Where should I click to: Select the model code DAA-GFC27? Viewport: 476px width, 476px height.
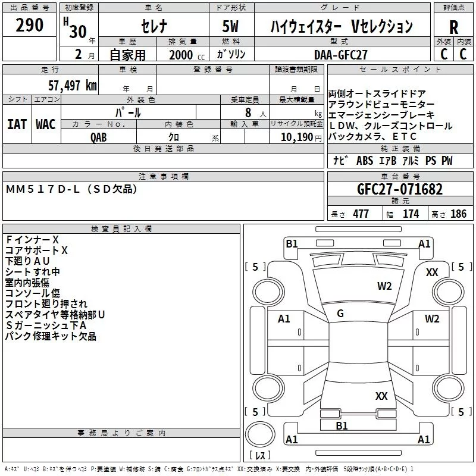[340, 55]
